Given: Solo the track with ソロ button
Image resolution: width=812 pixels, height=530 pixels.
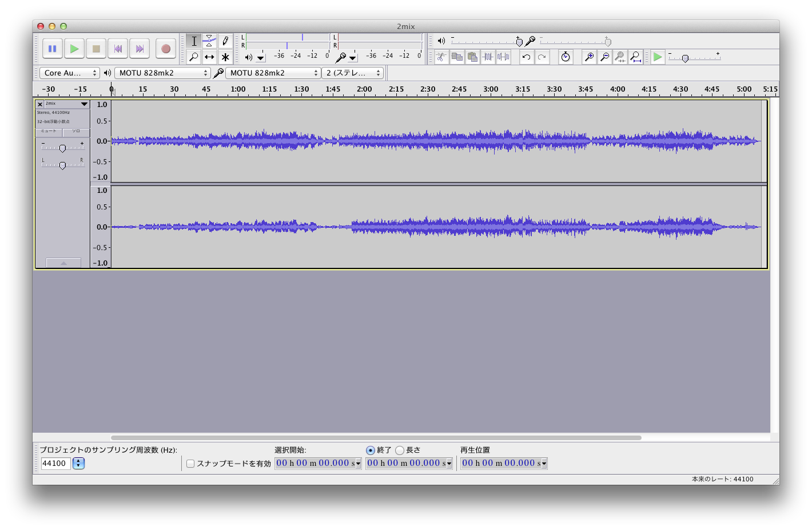Looking at the screenshot, I should tap(76, 132).
